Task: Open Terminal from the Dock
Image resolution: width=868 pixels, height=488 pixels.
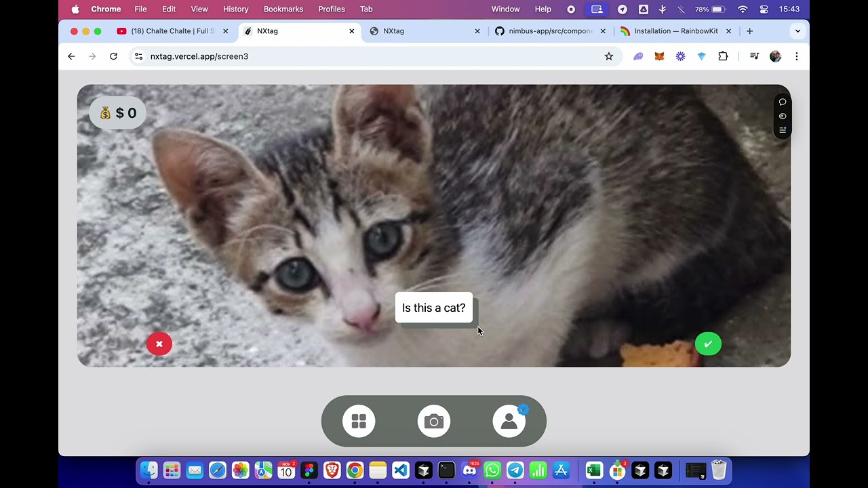Action: 446,470
